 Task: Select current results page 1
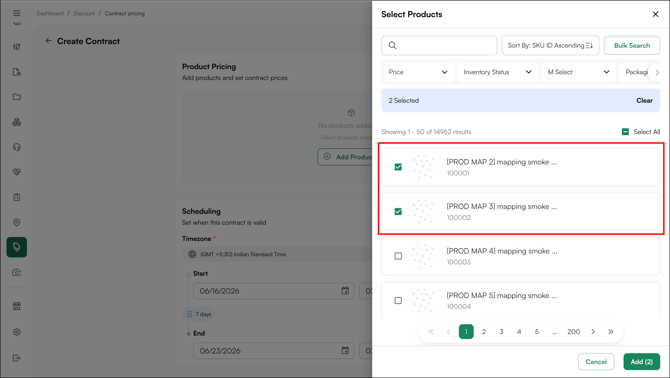[x=466, y=331]
